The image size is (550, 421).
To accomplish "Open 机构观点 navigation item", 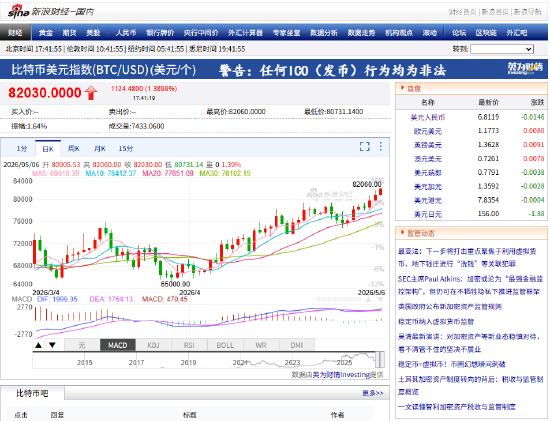I will pos(399,33).
